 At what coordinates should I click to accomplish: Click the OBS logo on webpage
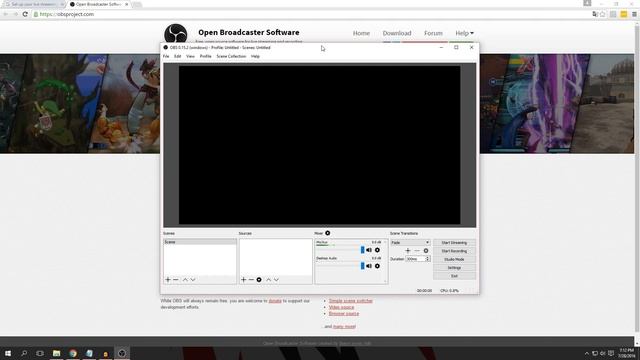tap(176, 33)
